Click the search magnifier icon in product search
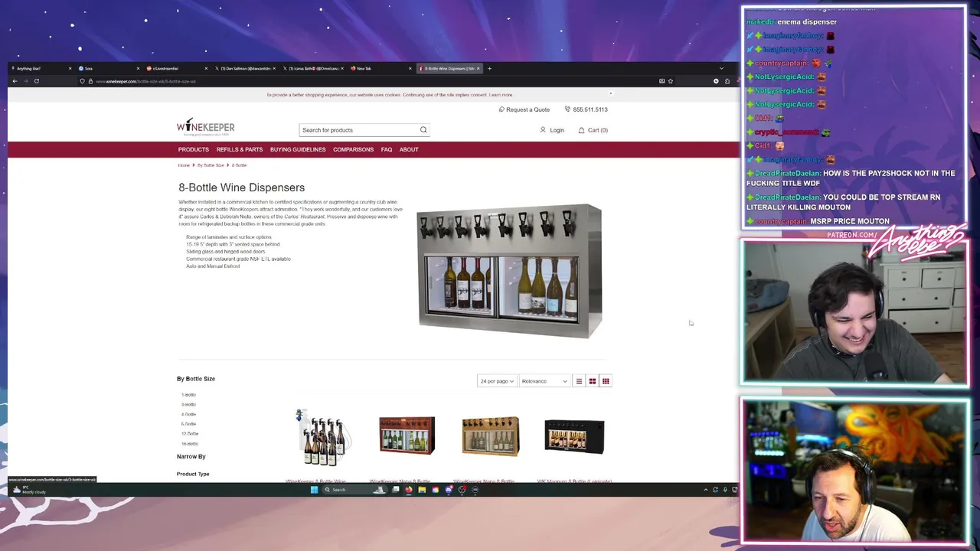Viewport: 980px width, 551px height. coord(423,130)
